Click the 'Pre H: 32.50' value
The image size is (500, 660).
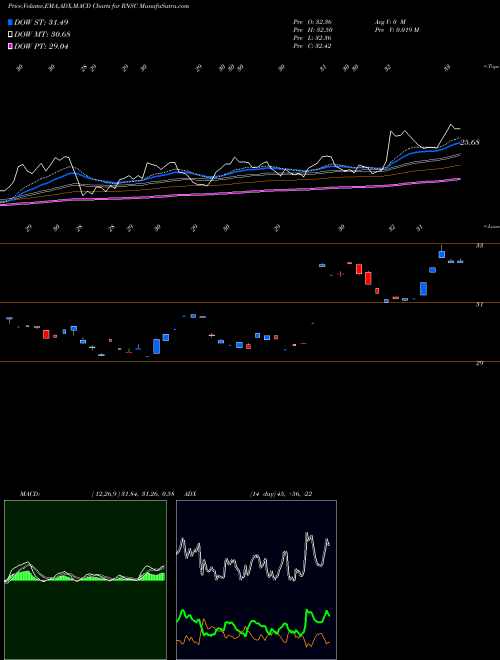point(312,30)
